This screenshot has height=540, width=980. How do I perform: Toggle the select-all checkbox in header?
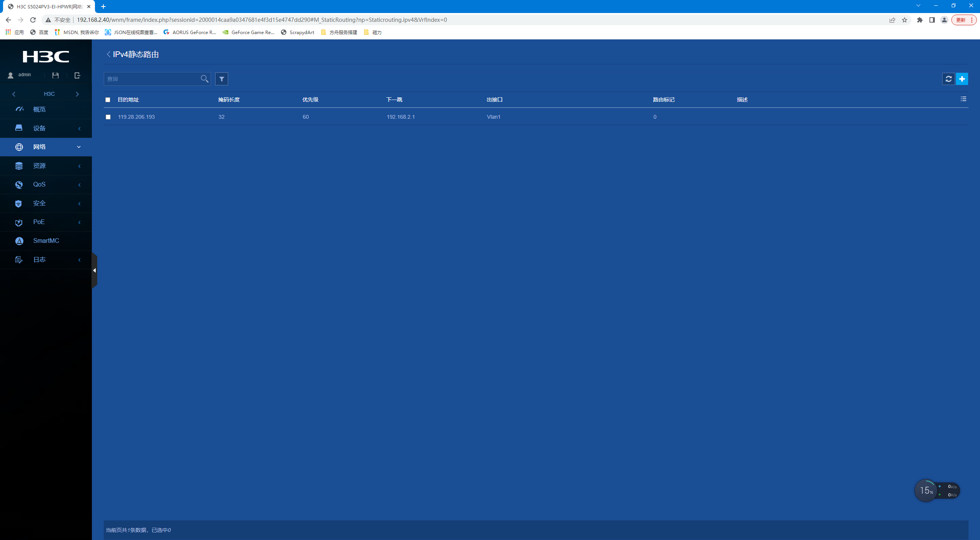click(108, 100)
